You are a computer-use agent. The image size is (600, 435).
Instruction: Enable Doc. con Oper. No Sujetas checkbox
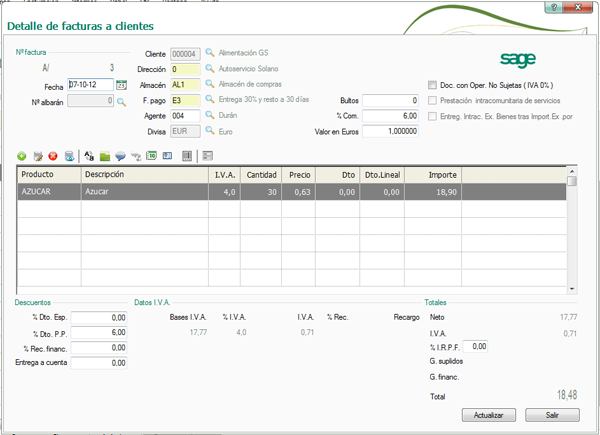(433, 85)
